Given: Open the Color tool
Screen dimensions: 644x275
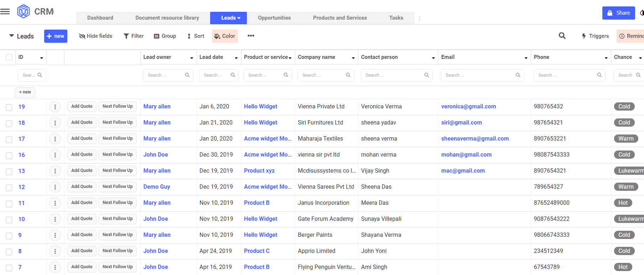Looking at the screenshot, I should point(225,36).
